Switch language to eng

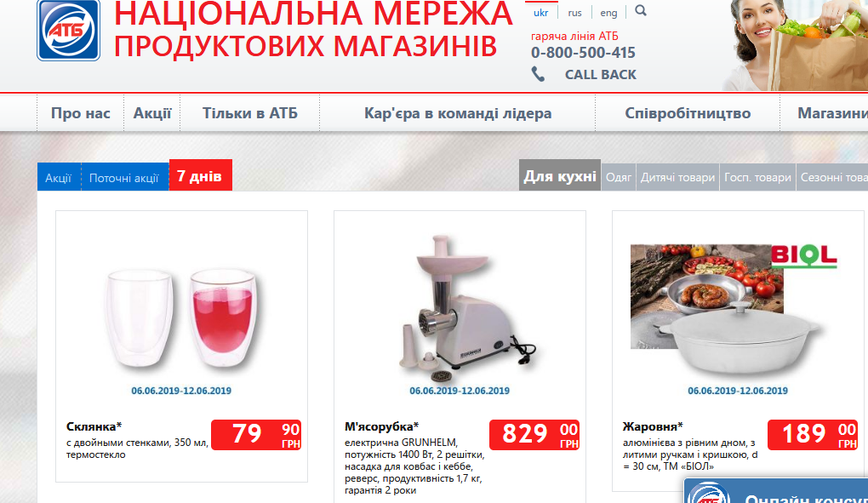click(608, 13)
